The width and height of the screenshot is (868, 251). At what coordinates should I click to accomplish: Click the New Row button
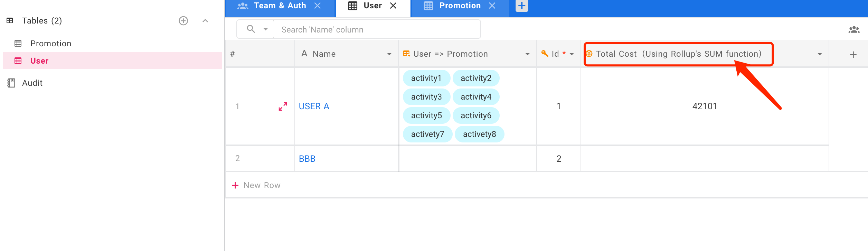pyautogui.click(x=256, y=185)
